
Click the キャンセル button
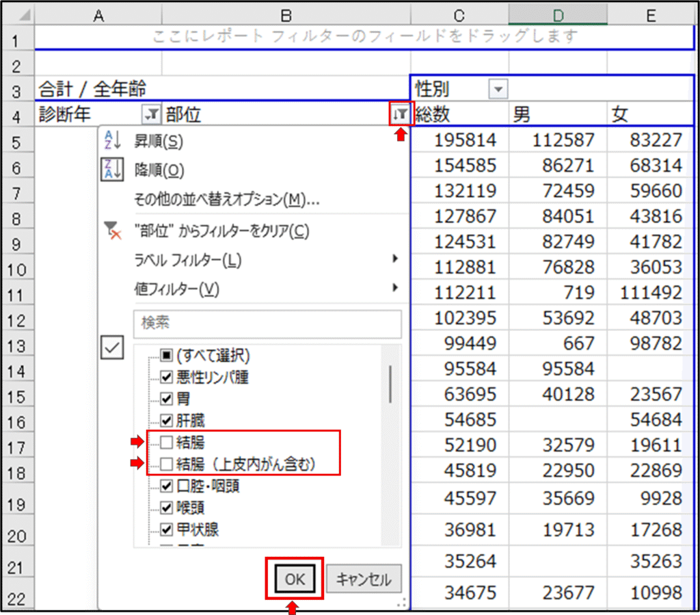(364, 580)
